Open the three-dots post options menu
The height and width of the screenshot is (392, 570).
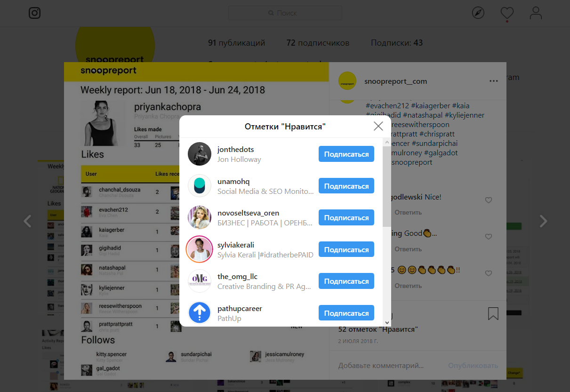[x=493, y=81]
